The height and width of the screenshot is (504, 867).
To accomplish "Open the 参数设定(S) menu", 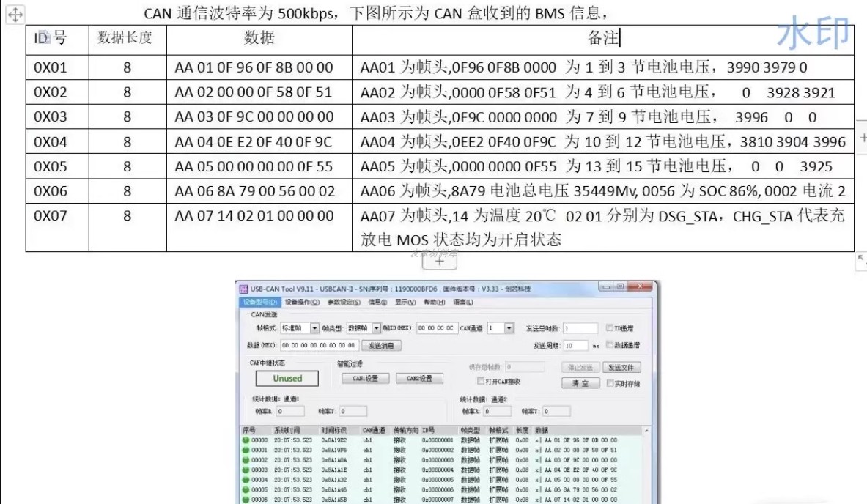I will pos(344,303).
